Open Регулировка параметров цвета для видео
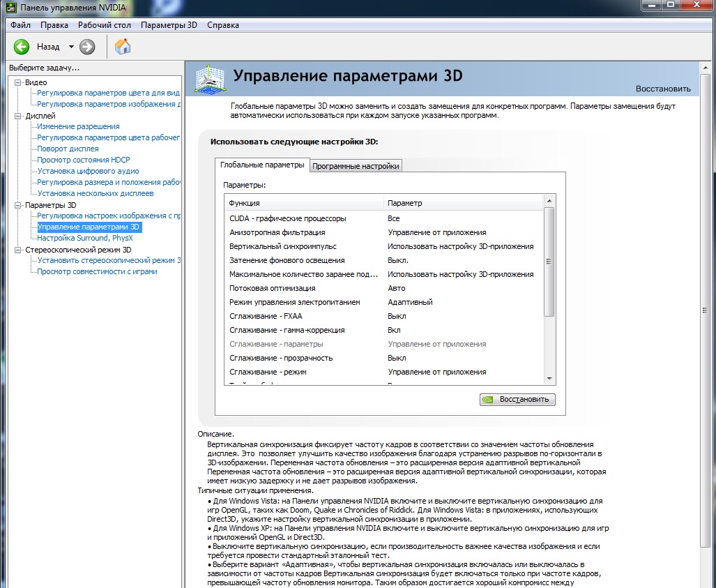This screenshot has width=716, height=588. click(108, 93)
